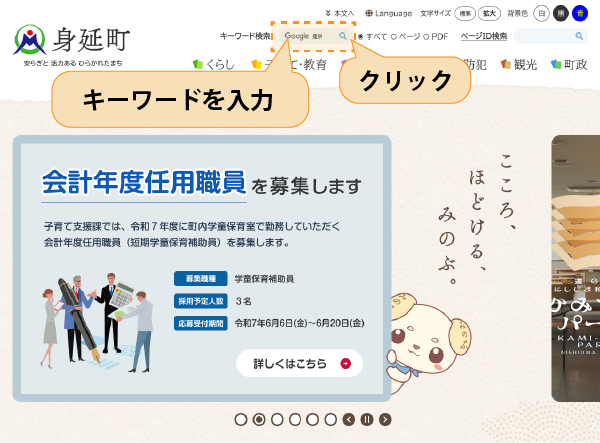The width and height of the screenshot is (600, 443).
Task: Choose the black background color
Action: [x=561, y=14]
